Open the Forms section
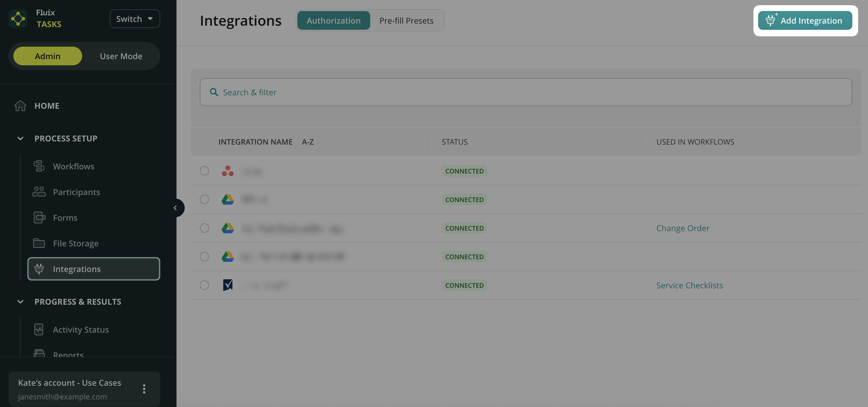Viewport: 868px width, 407px height. [x=65, y=217]
